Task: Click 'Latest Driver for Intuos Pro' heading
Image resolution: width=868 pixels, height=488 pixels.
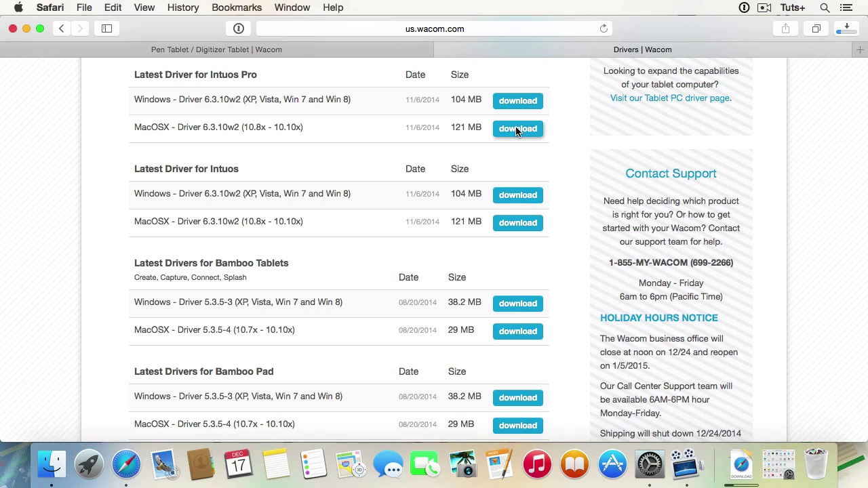Action: 195,75
